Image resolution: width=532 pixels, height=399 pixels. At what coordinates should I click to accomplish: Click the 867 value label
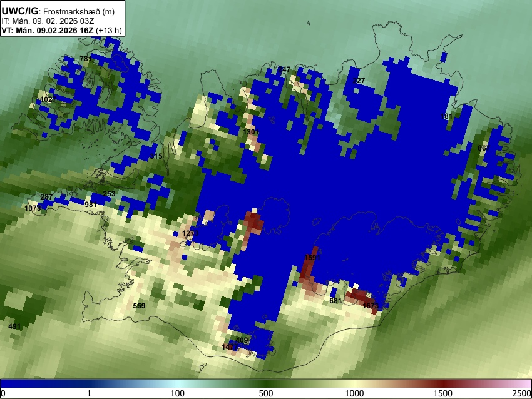[484, 148]
